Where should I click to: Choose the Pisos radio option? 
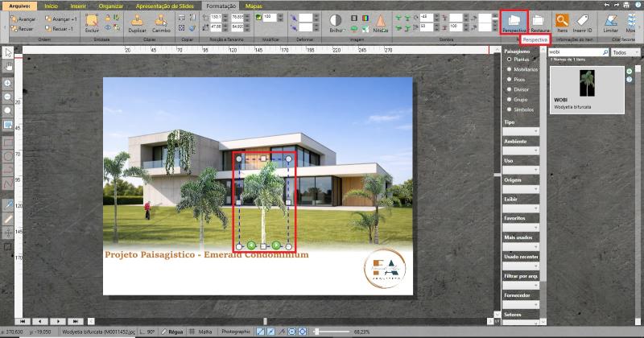click(509, 80)
